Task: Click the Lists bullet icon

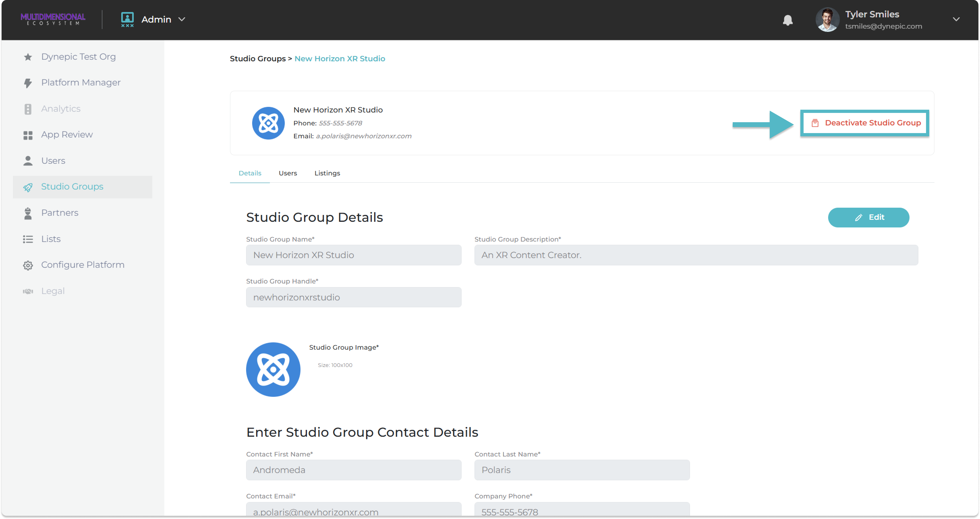Action: point(28,239)
